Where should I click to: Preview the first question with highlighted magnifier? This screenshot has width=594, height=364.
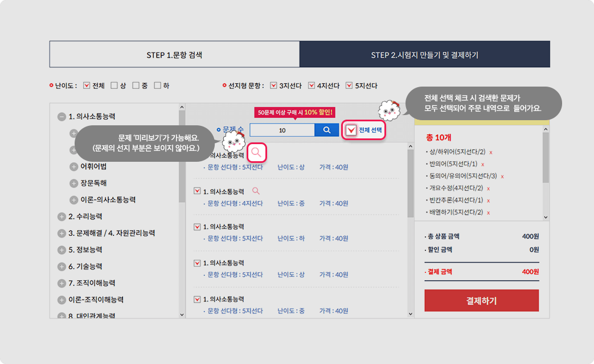click(256, 153)
